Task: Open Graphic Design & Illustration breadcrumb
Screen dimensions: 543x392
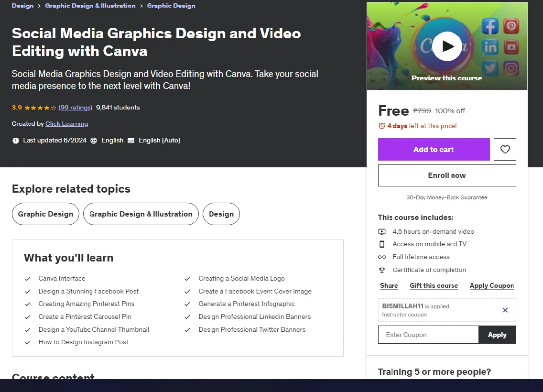Action: (90, 6)
